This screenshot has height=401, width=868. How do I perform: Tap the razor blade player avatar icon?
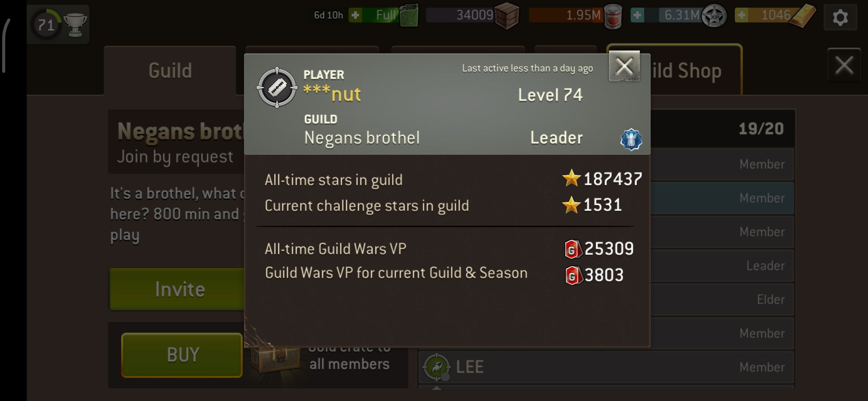pos(277,88)
